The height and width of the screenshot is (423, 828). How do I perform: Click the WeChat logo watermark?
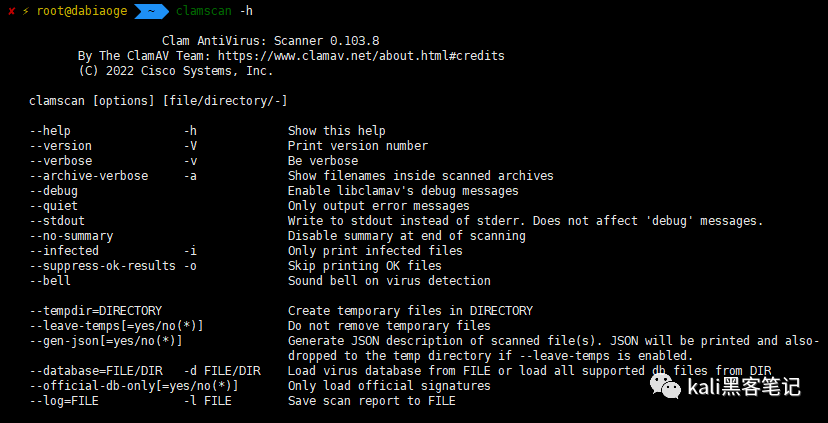point(666,387)
